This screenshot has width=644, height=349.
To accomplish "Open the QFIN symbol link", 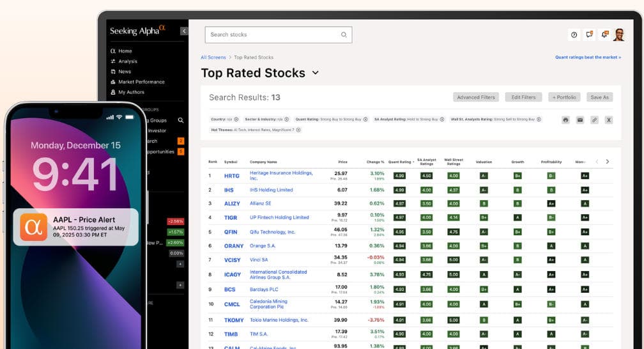I will point(231,232).
